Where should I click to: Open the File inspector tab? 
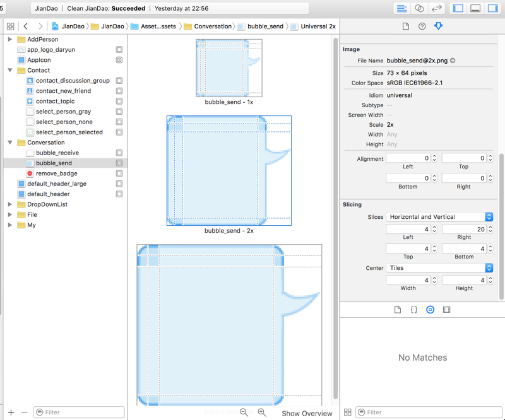[x=406, y=26]
